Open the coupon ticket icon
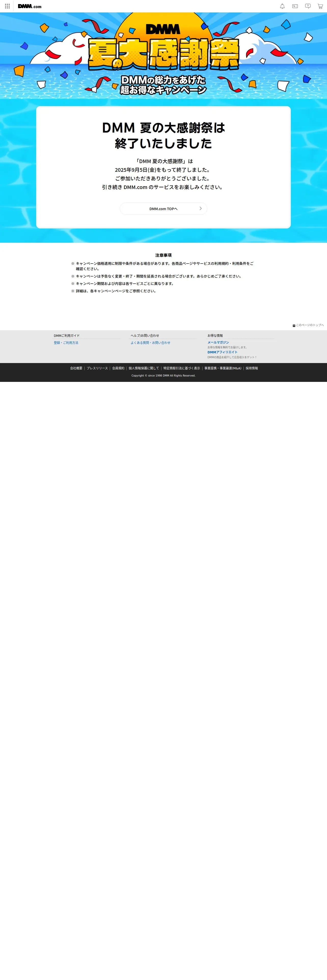This screenshot has width=327, height=980. pyautogui.click(x=295, y=6)
